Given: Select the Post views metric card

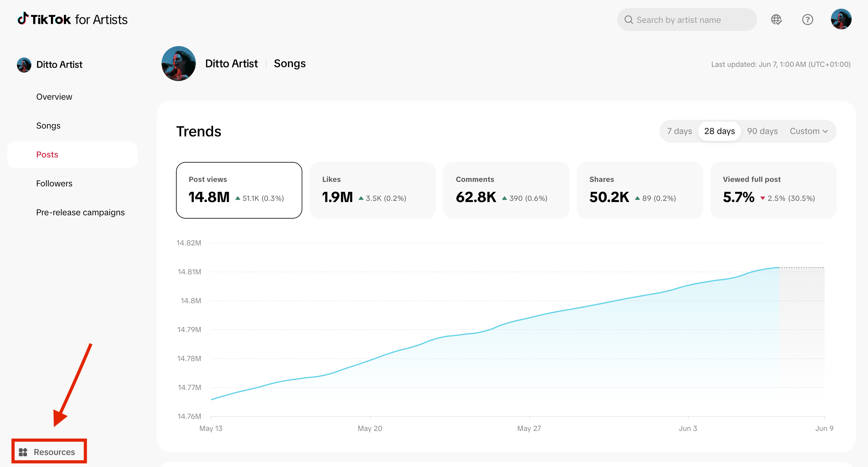Looking at the screenshot, I should click(x=239, y=190).
